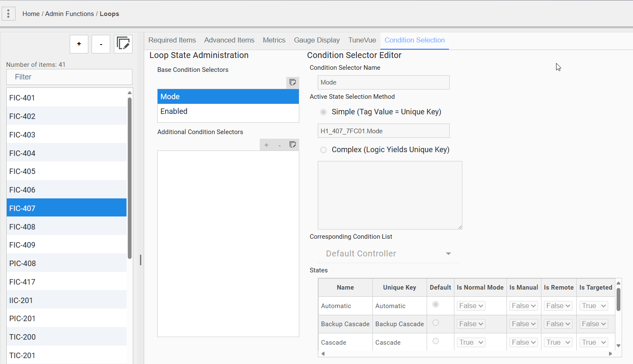The height and width of the screenshot is (364, 633).
Task: Click the Condition Selector Name field
Action: (x=384, y=82)
